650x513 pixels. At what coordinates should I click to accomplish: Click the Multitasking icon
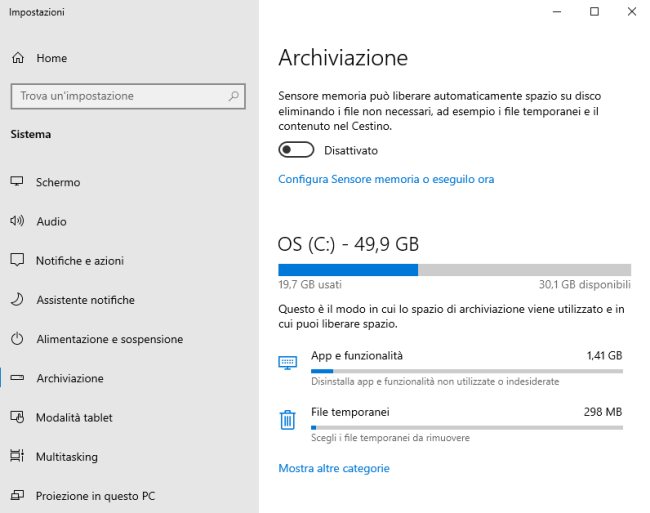(17, 456)
